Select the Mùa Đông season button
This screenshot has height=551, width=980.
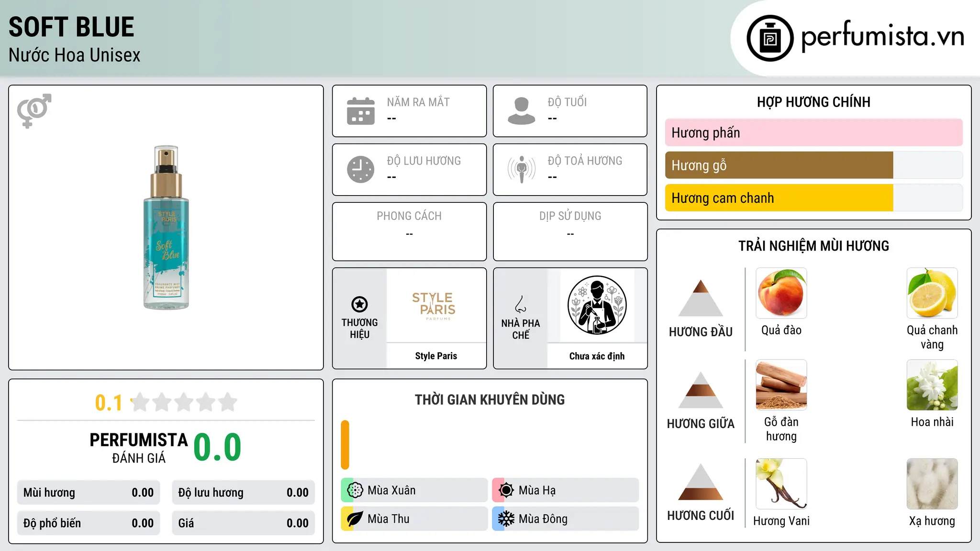click(x=566, y=519)
